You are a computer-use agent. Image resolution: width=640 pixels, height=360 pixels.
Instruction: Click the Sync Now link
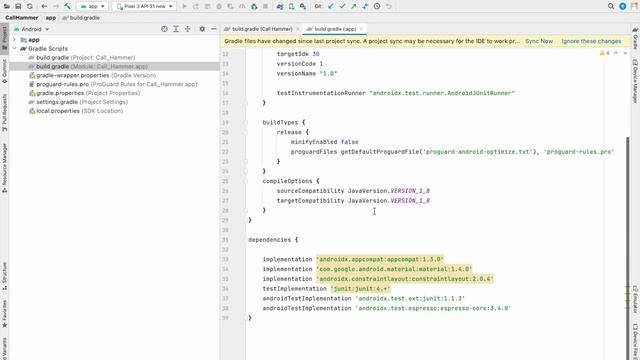[x=539, y=41]
